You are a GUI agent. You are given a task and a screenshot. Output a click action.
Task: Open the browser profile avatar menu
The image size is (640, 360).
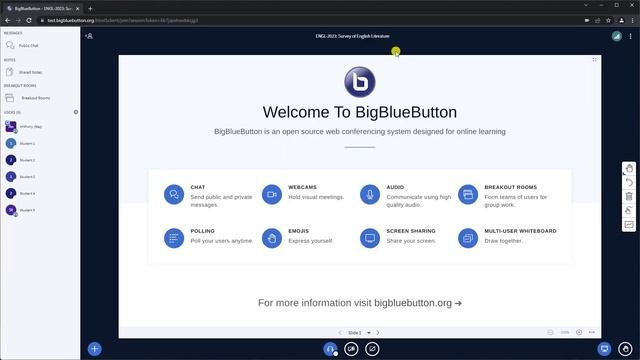[621, 20]
